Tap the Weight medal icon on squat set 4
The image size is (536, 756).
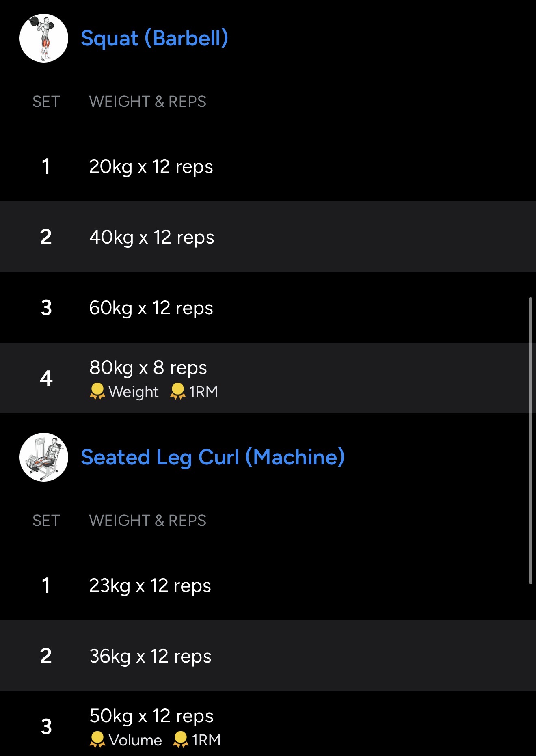pyautogui.click(x=97, y=391)
